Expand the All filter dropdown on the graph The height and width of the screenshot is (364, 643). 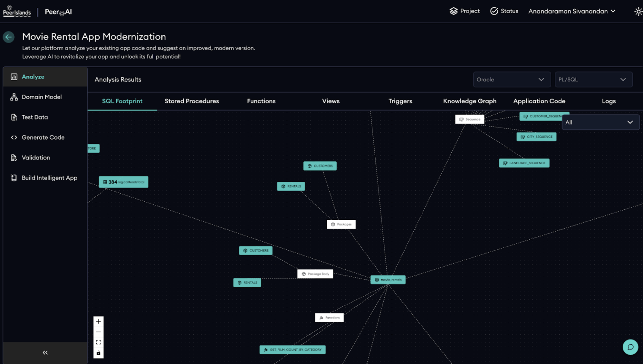[x=600, y=122]
